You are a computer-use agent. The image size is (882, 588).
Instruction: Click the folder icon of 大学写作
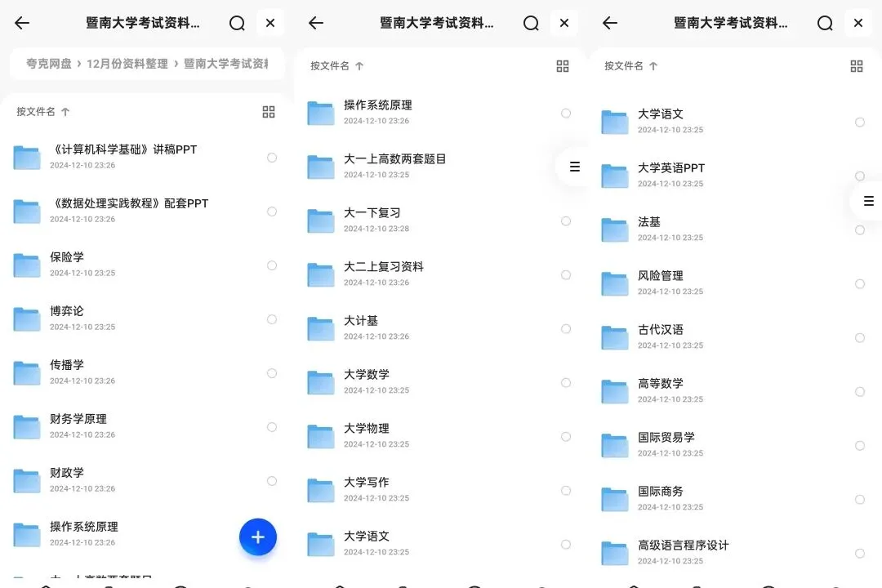pyautogui.click(x=321, y=491)
